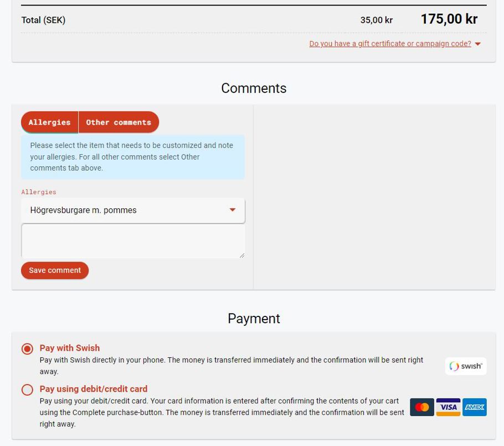Click the AMEX card icon
Viewport: 504px width, 446px height.
coord(475,407)
